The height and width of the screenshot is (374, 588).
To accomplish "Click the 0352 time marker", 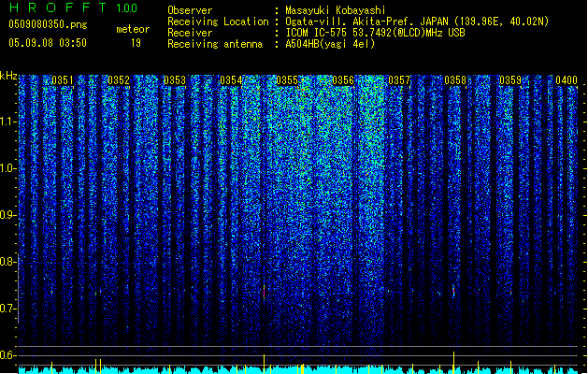I will [x=119, y=80].
